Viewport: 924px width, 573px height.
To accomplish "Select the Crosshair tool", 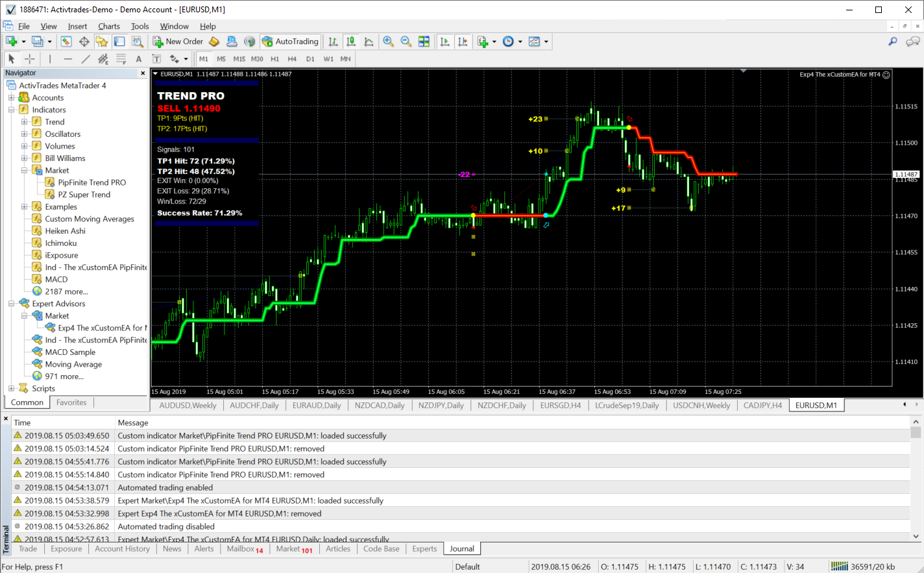I will click(29, 59).
